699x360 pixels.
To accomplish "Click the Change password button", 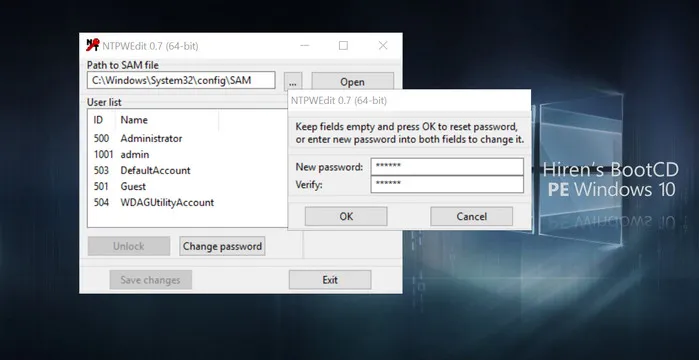I will point(222,246).
